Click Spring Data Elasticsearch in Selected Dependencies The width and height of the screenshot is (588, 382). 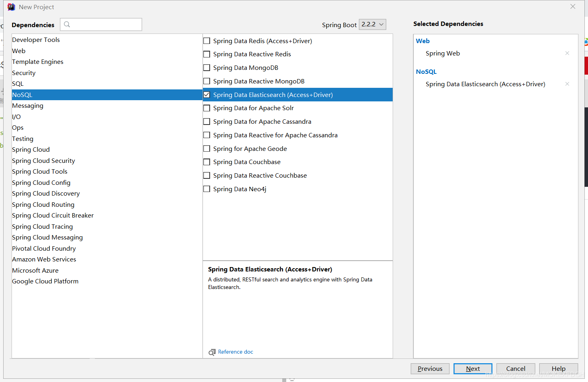click(486, 84)
